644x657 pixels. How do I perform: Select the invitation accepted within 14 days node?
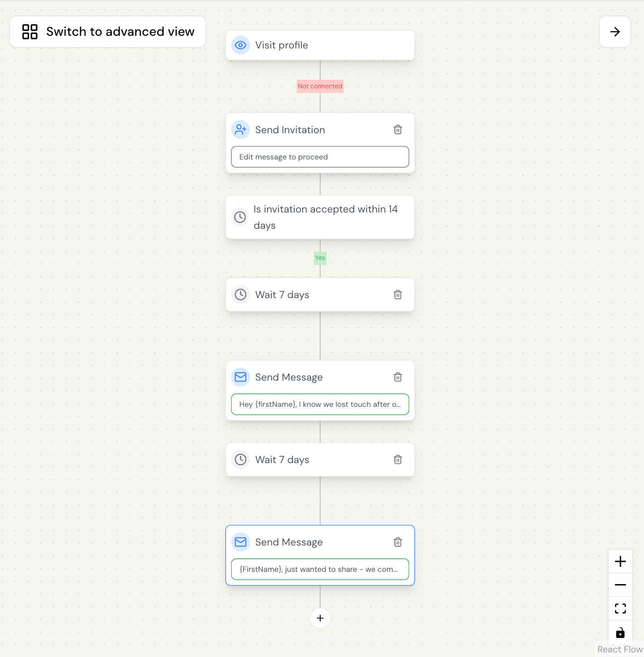[320, 217]
